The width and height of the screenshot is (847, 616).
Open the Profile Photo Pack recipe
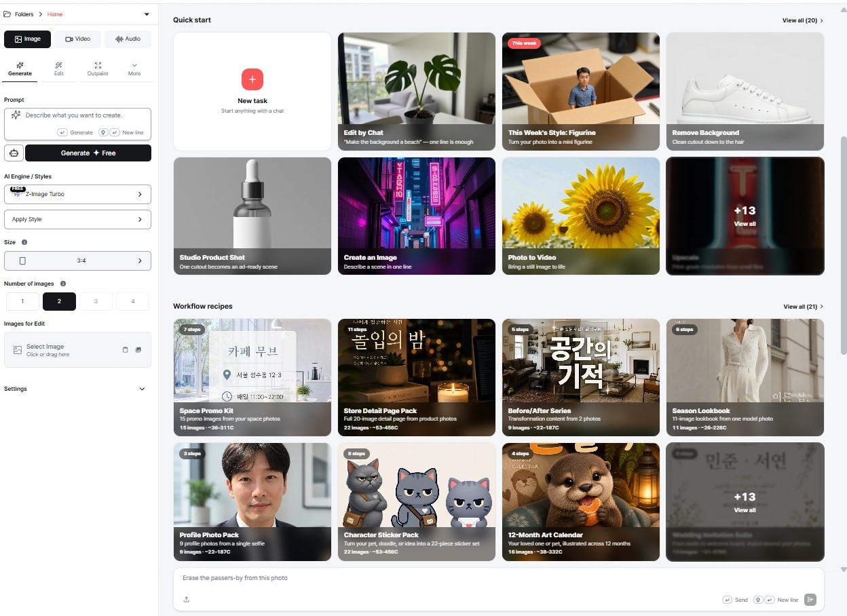(252, 502)
